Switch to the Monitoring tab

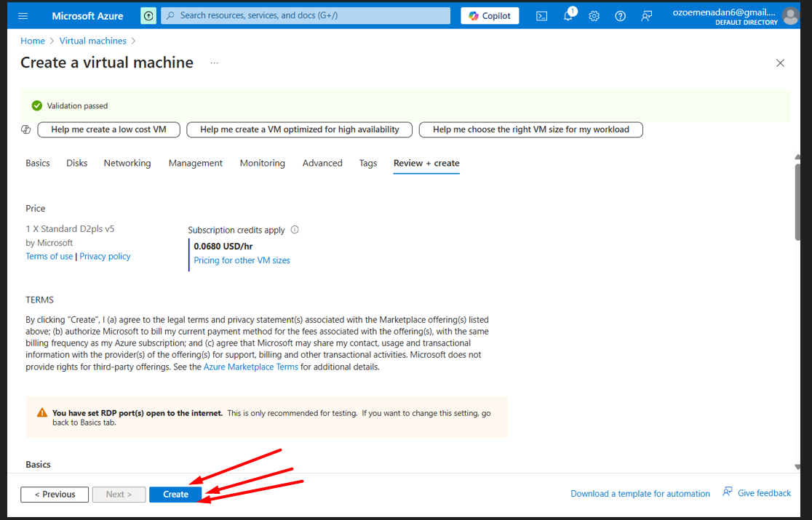(x=263, y=163)
